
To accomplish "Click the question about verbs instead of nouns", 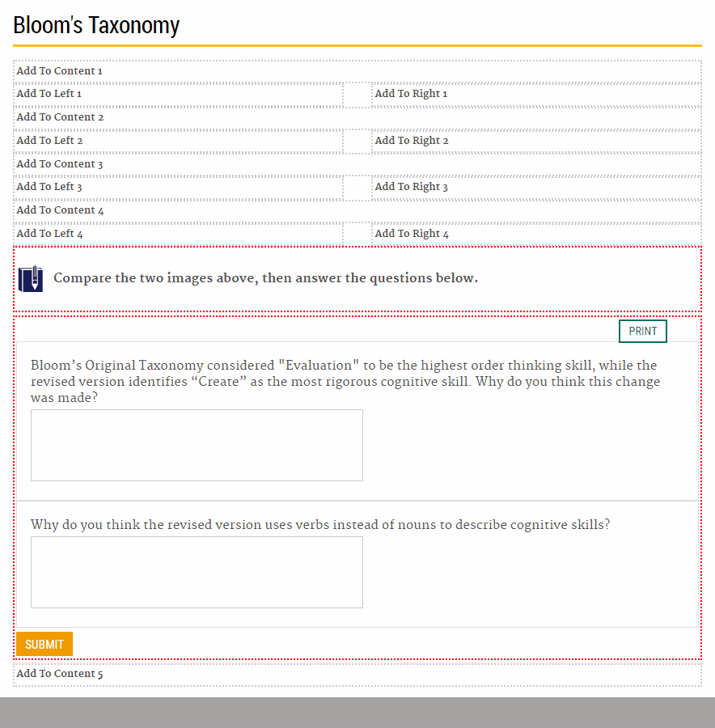I will (320, 525).
